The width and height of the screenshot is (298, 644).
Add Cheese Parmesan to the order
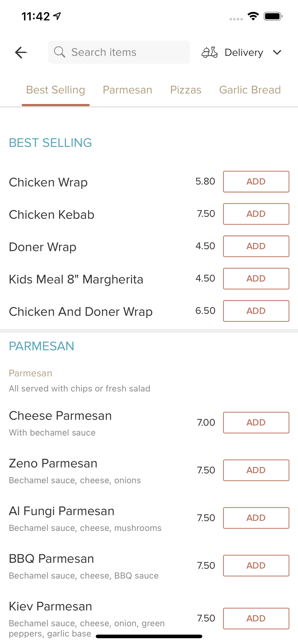pos(256,422)
